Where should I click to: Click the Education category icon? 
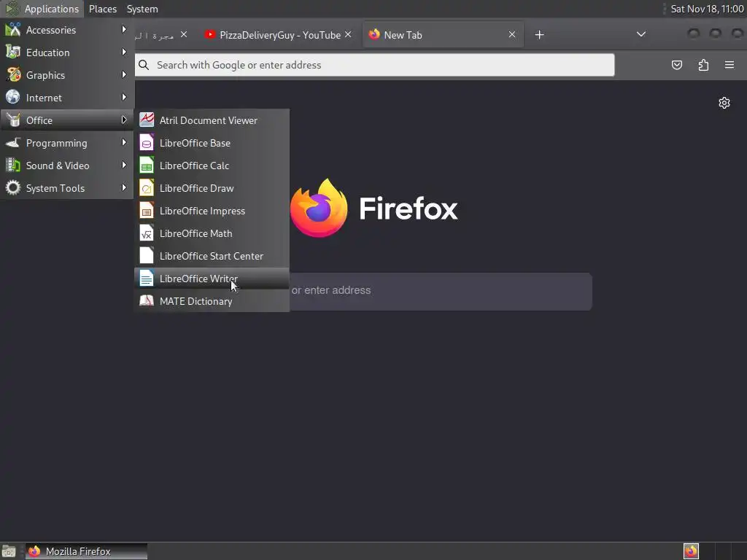13,52
